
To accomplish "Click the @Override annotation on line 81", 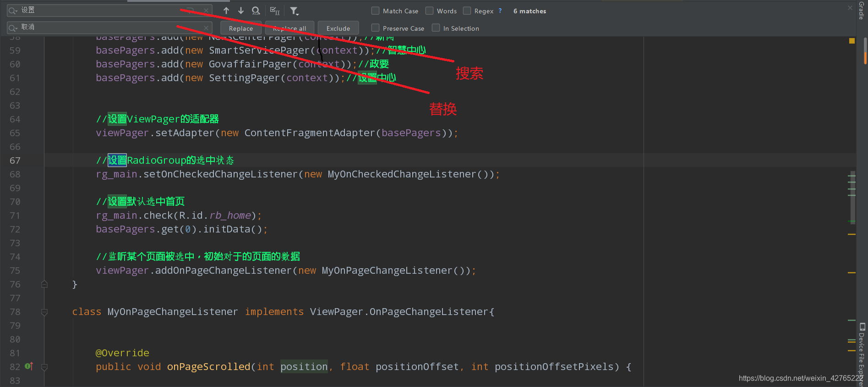I will point(122,353).
